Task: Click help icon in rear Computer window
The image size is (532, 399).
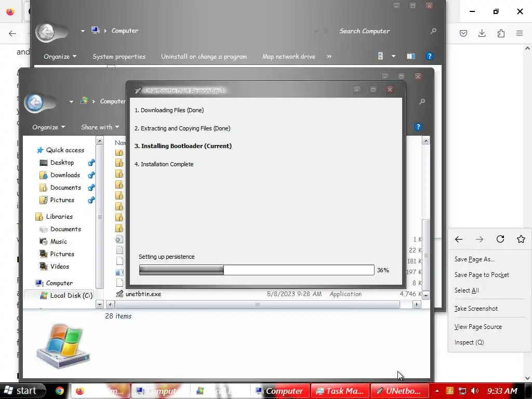Action: coord(429,56)
